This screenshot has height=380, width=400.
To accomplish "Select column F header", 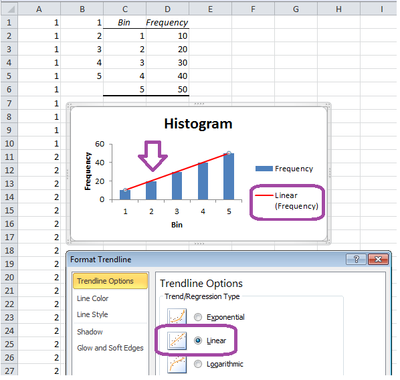I will point(253,9).
